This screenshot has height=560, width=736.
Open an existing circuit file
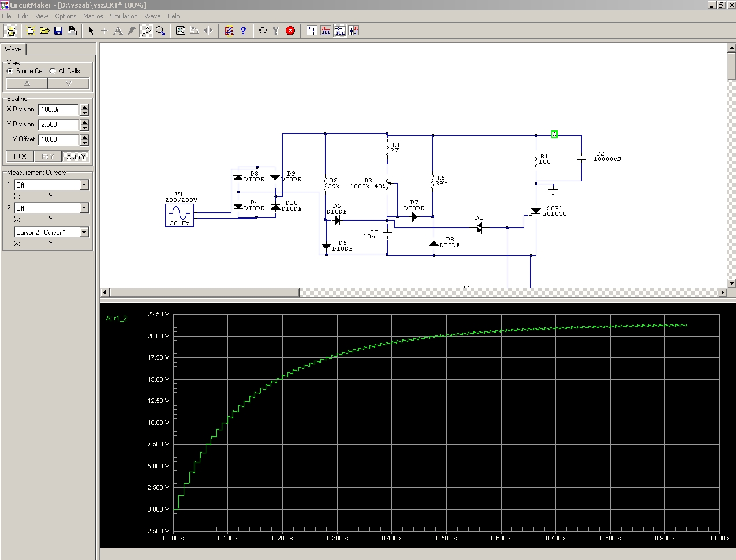(x=44, y=31)
